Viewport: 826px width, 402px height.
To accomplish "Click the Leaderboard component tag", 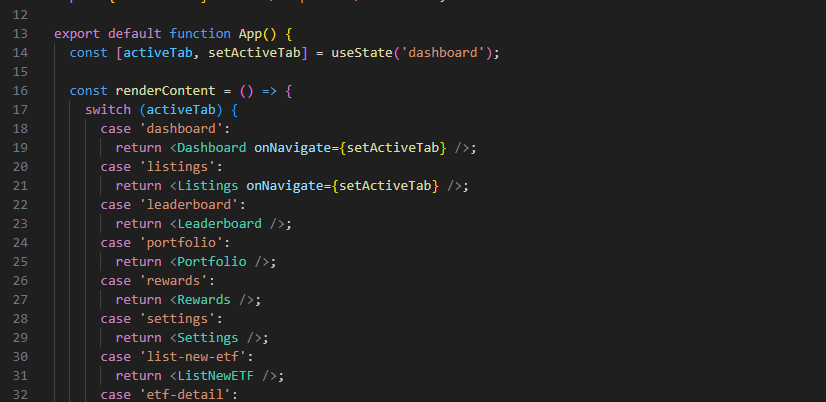I will (219, 223).
